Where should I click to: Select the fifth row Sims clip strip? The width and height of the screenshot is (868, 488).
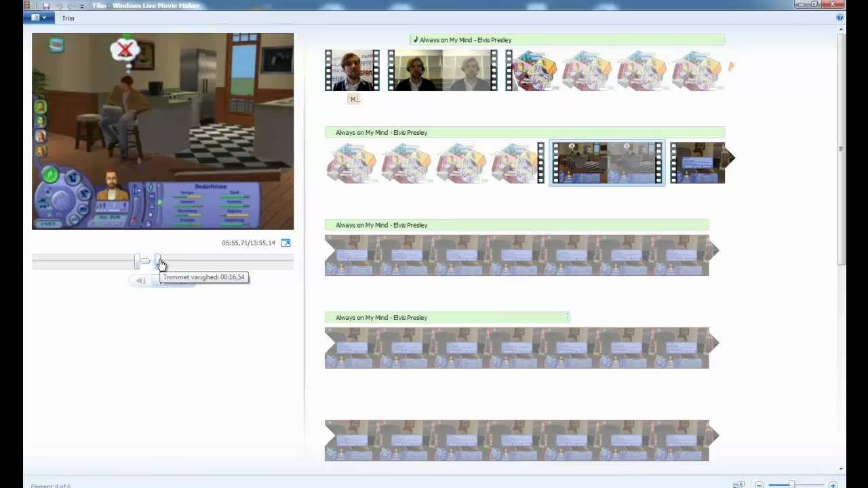[521, 441]
